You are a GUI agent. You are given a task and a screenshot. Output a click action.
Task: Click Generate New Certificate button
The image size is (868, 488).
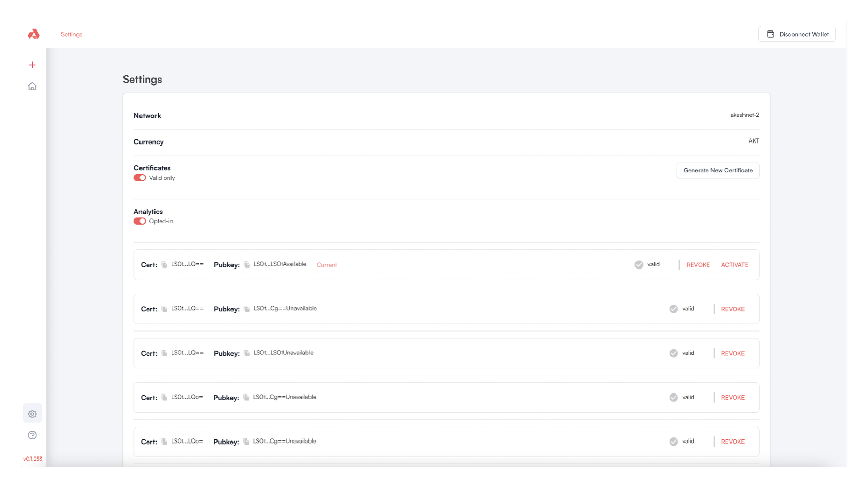(x=718, y=170)
